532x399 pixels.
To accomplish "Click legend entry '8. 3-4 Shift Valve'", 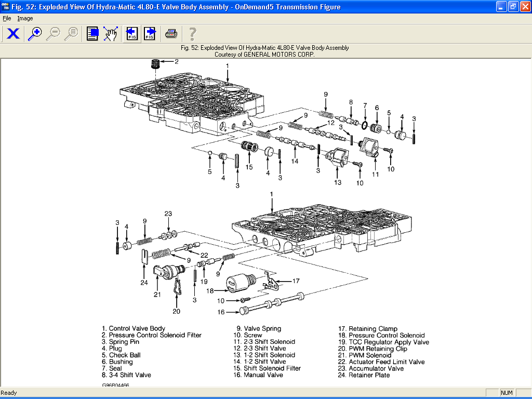I will (126, 375).
